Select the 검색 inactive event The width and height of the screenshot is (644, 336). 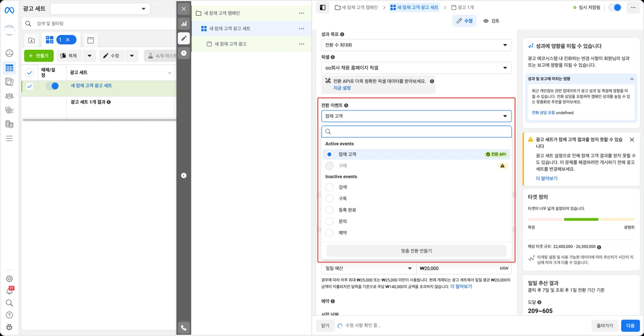pyautogui.click(x=329, y=187)
